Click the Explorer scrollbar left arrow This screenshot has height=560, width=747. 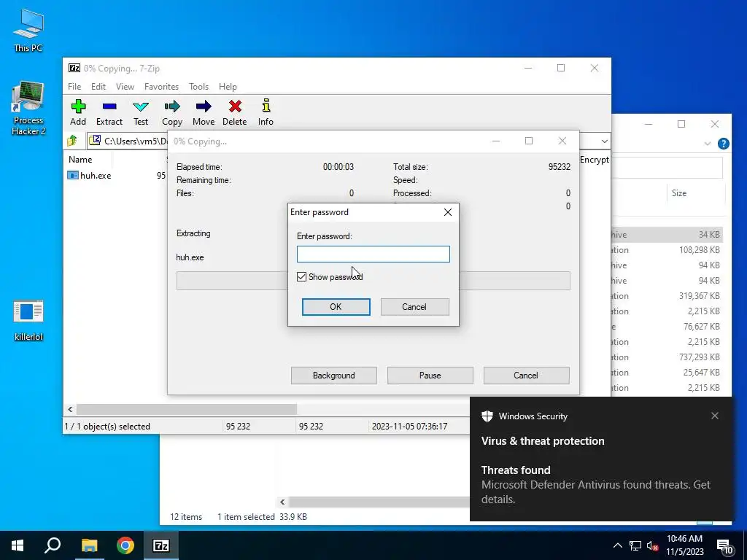pos(282,502)
